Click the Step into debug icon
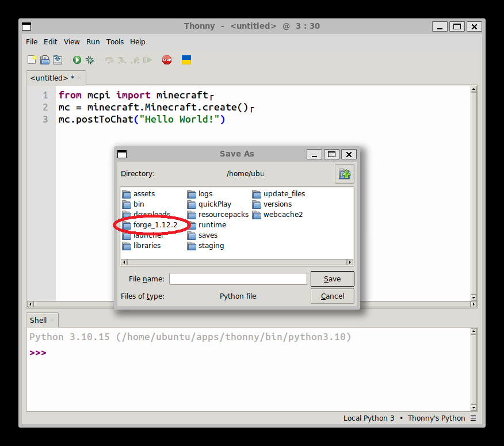This screenshot has width=504, height=446. coord(122,60)
